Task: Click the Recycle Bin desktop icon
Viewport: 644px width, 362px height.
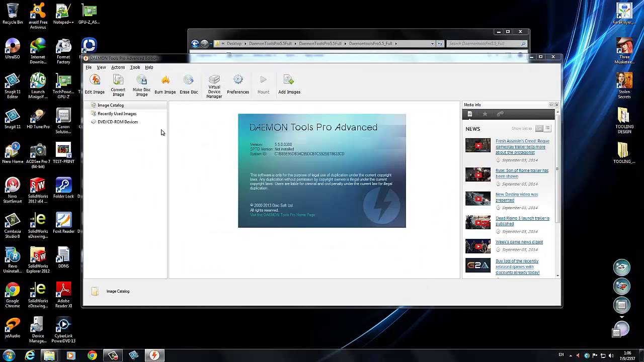Action: tap(13, 13)
